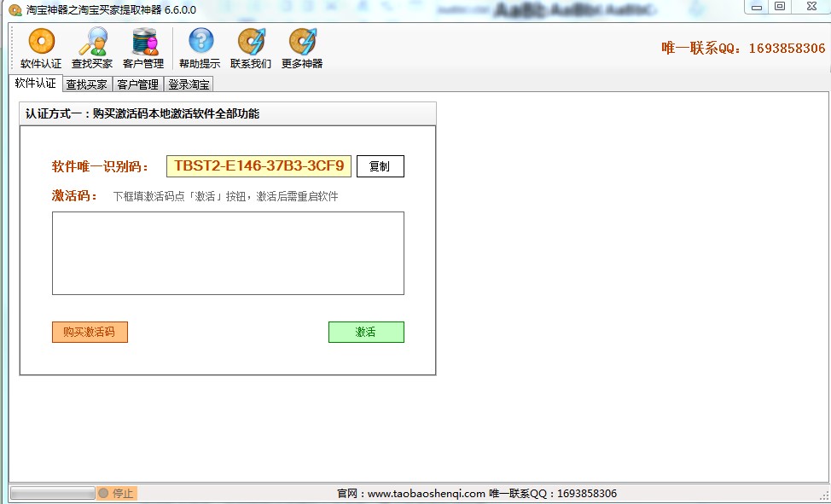Click the 认证方式一 group header
Viewport: 831px width, 504px height.
[228, 114]
